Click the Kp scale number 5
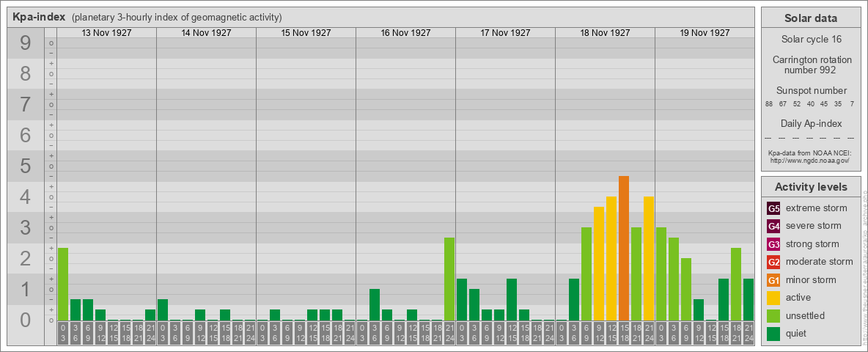 pos(25,166)
